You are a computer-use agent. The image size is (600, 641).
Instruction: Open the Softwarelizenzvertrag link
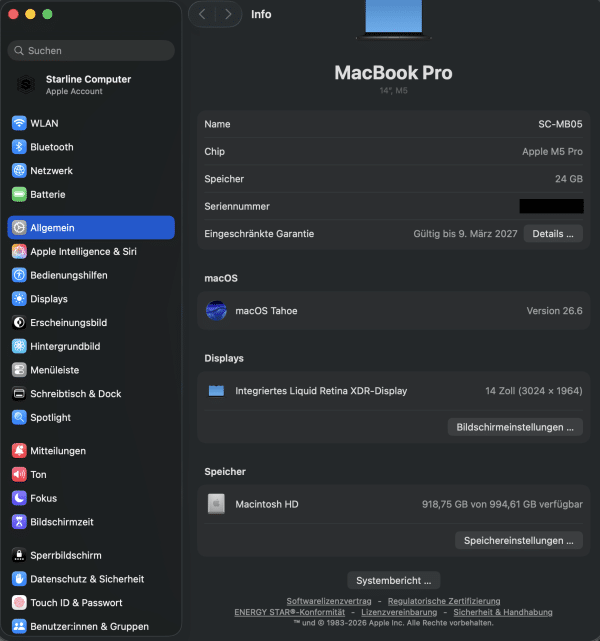(x=329, y=601)
